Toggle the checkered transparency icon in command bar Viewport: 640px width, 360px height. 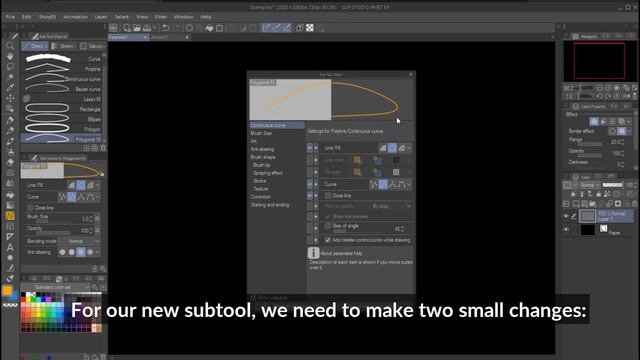pyautogui.click(x=310, y=28)
